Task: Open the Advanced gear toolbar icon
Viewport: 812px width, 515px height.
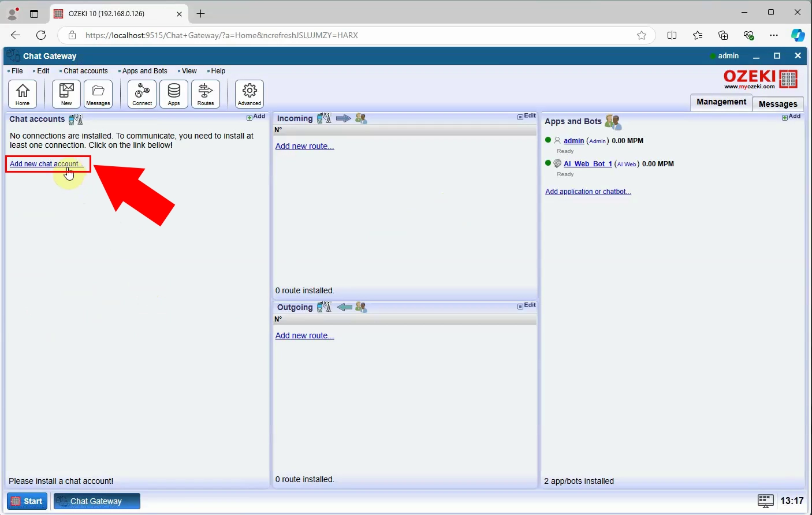Action: click(x=249, y=94)
